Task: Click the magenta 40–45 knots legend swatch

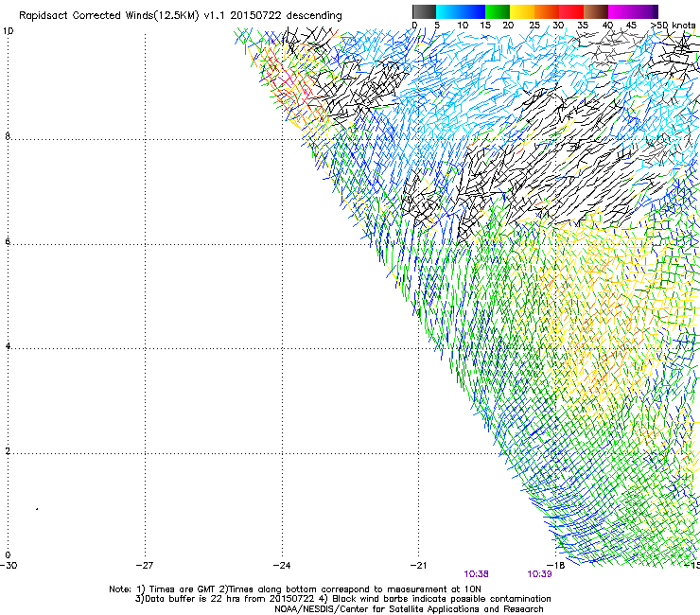Action: tap(621, 11)
